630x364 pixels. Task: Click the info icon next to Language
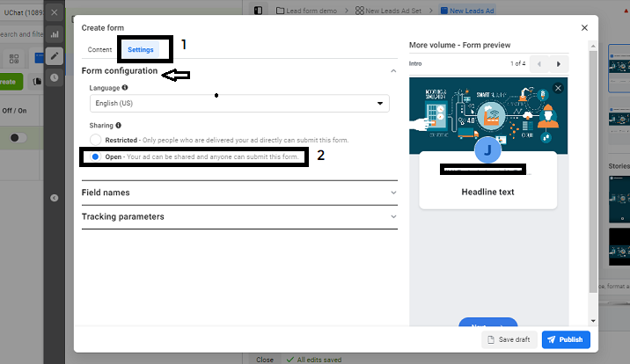pyautogui.click(x=125, y=88)
